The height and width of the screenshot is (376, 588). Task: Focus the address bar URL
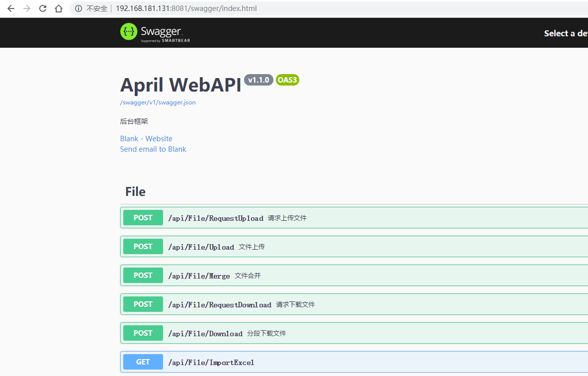click(186, 8)
